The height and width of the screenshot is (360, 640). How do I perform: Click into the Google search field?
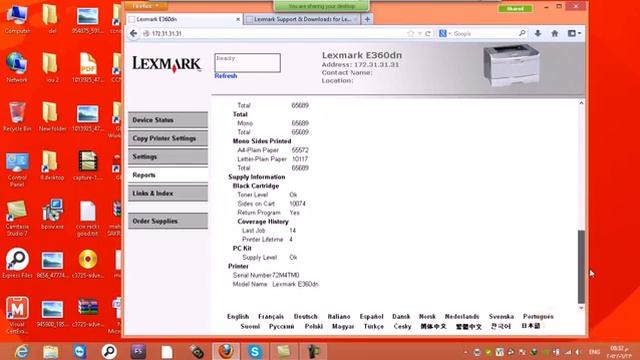(x=485, y=33)
